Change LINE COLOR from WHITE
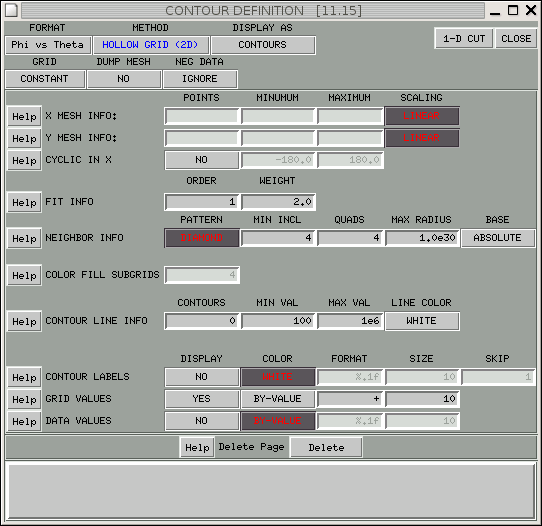 [x=422, y=321]
